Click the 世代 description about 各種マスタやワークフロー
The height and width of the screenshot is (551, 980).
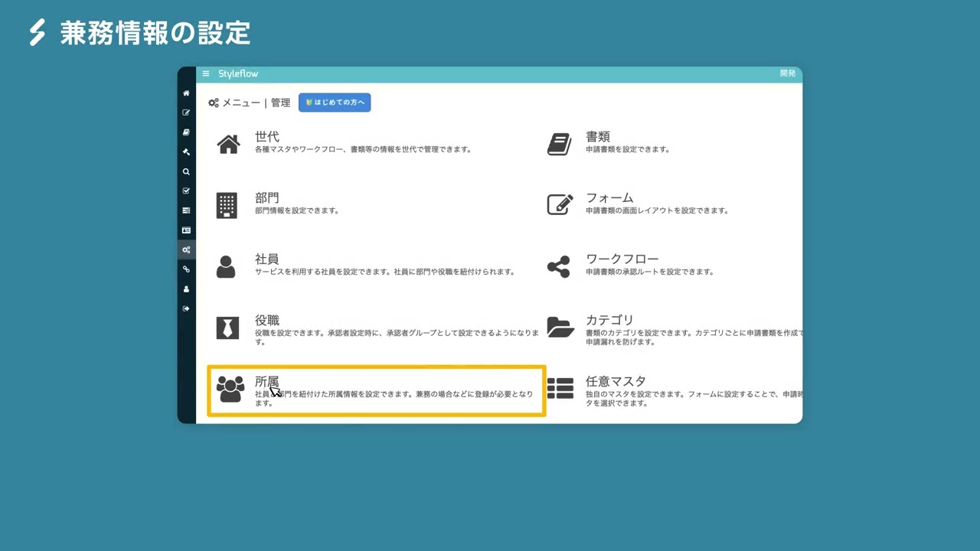coord(363,149)
